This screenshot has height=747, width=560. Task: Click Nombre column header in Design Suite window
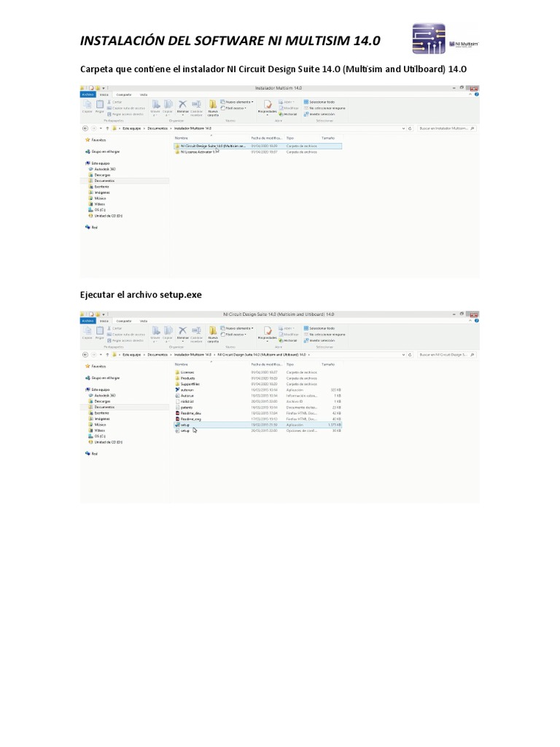tap(182, 364)
